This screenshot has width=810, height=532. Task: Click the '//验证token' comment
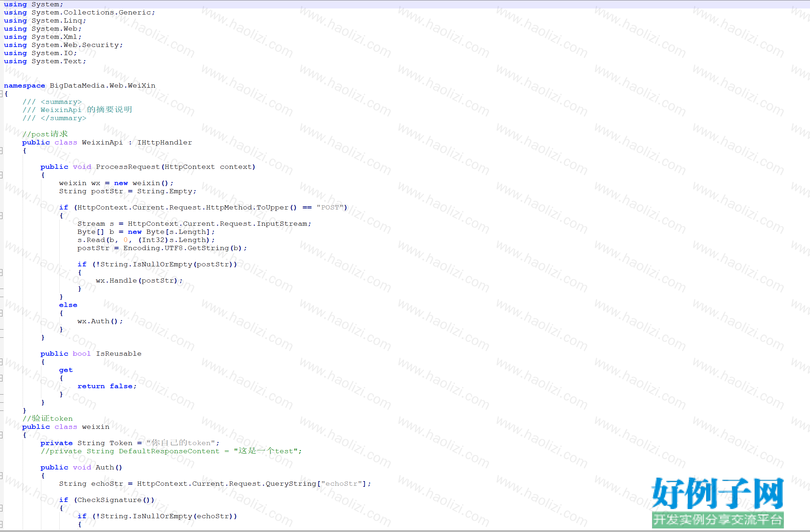47,419
